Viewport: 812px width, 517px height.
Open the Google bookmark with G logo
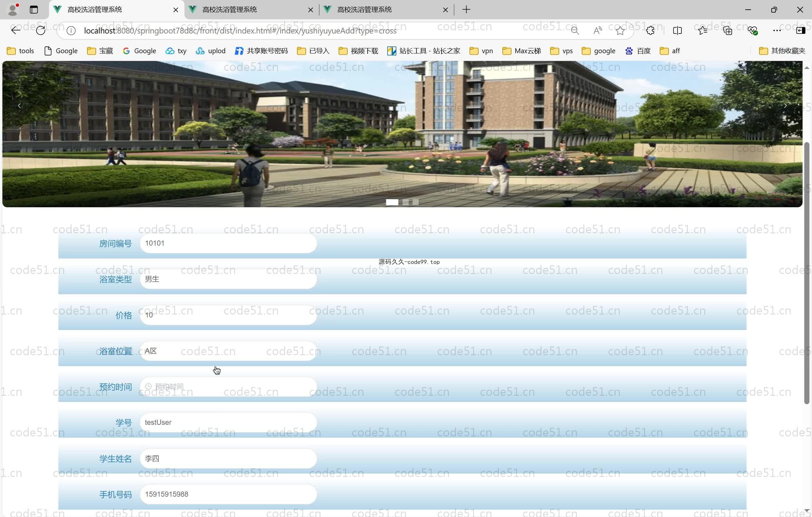[139, 51]
